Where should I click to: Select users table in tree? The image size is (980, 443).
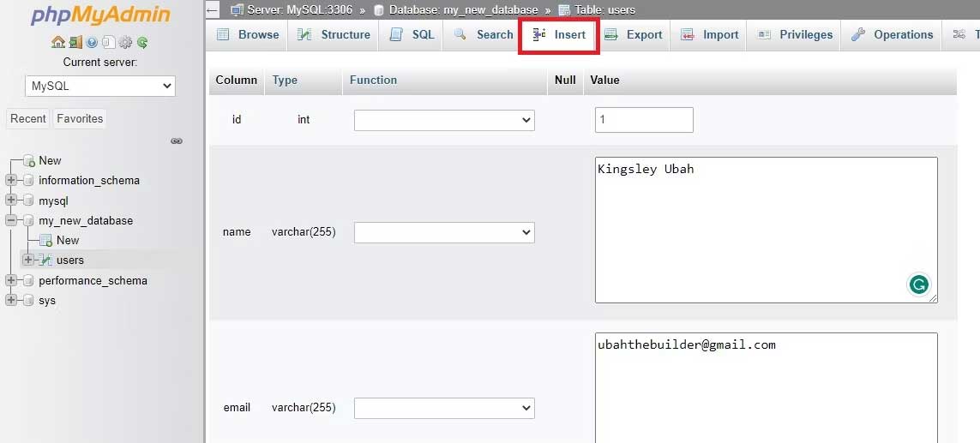pyautogui.click(x=70, y=260)
